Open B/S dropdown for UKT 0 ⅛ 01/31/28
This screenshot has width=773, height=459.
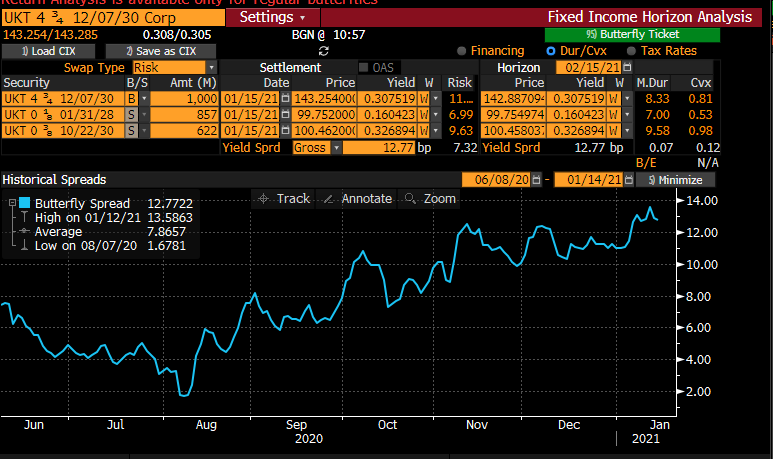point(144,115)
